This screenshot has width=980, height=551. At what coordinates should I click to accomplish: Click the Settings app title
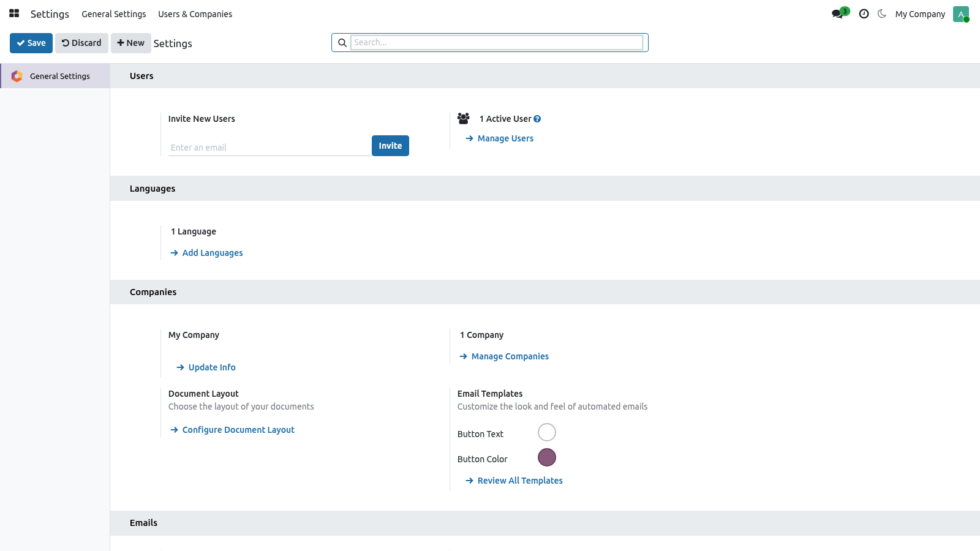(50, 14)
